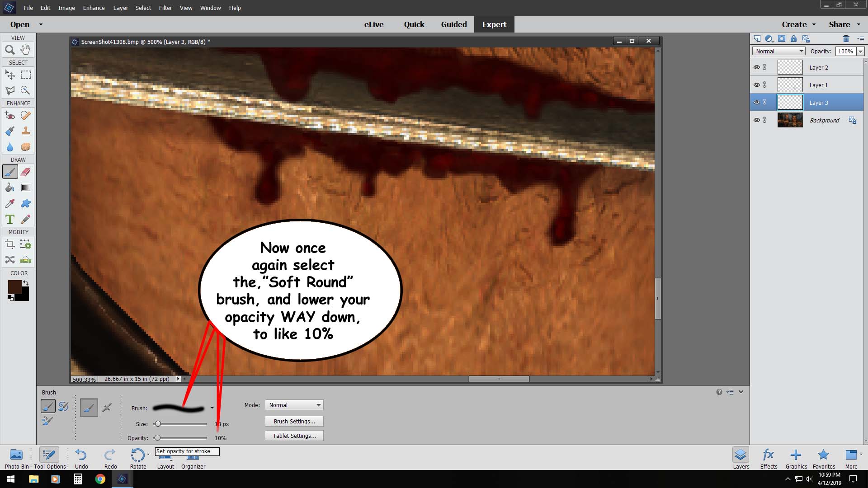Hide Layer 3 with eye icon
The height and width of the screenshot is (488, 868).
click(x=756, y=103)
